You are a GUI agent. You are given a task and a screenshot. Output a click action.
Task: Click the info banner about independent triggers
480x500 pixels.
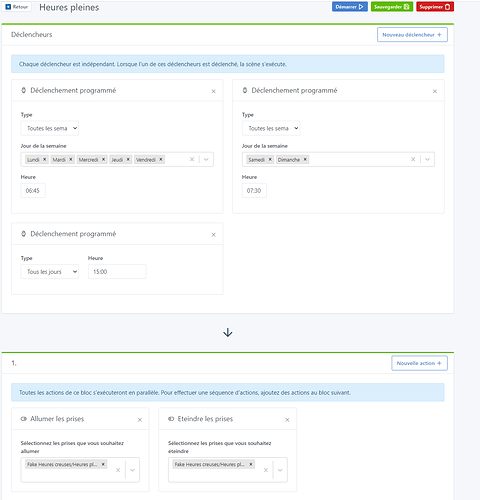click(228, 64)
